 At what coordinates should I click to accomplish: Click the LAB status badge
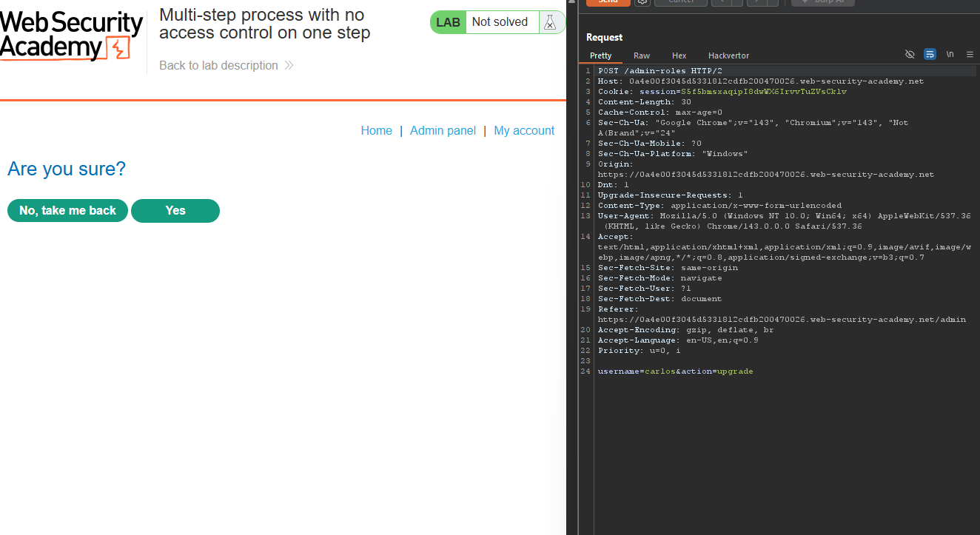(448, 22)
